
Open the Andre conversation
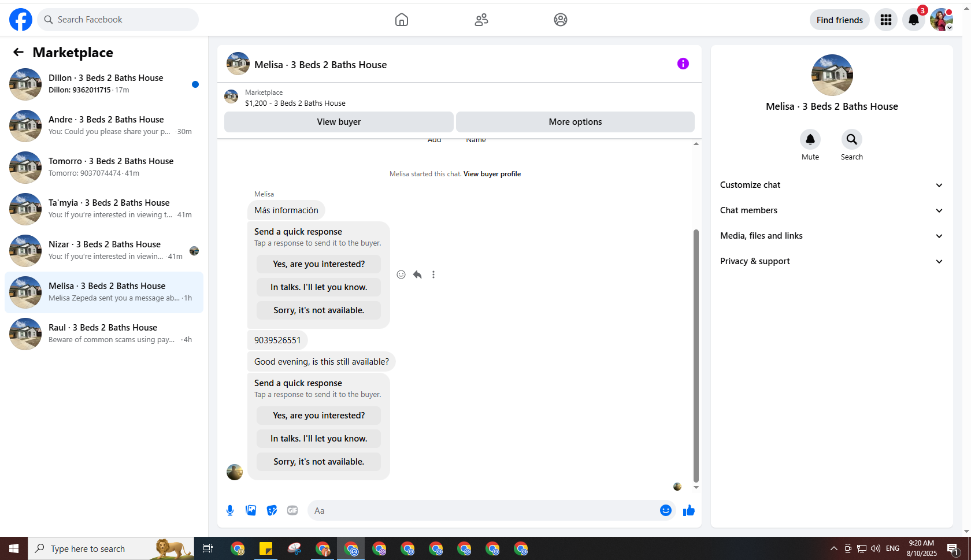click(104, 126)
